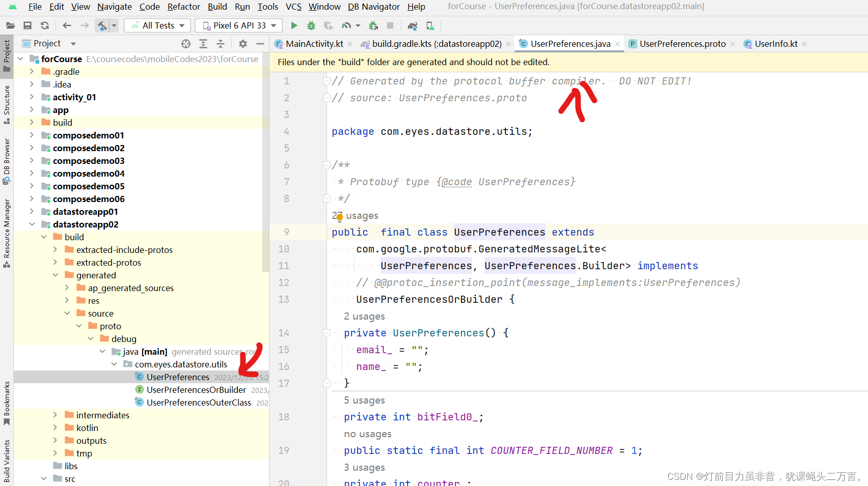Open the DB Browser tool window
The image size is (868, 486).
pyautogui.click(x=7, y=161)
